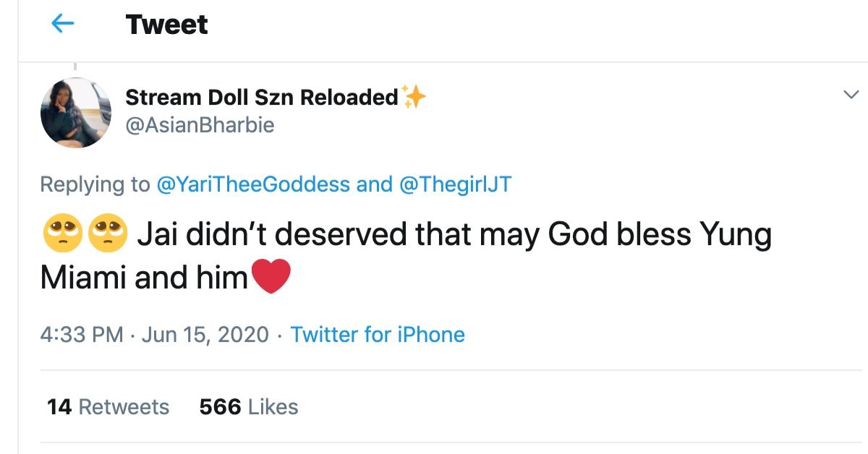Click the back arrow icon
This screenshot has height=454, width=868.
[x=63, y=25]
